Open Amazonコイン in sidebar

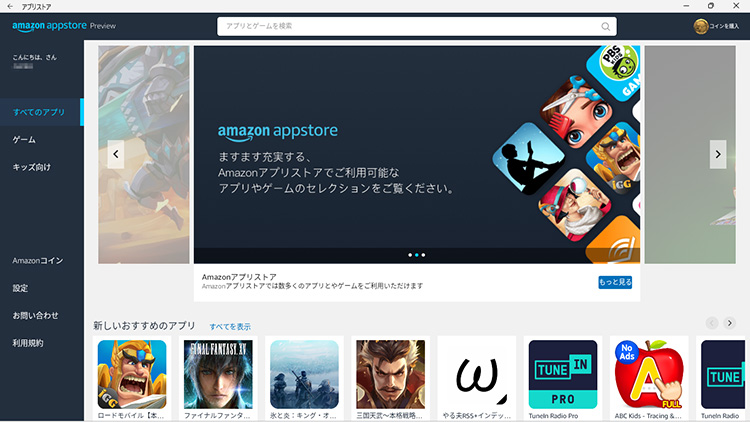point(38,261)
